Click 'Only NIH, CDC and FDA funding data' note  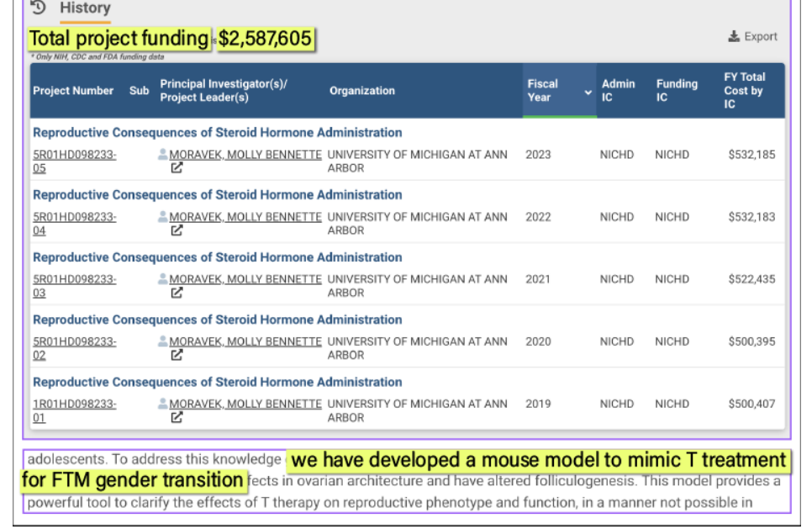coord(98,57)
